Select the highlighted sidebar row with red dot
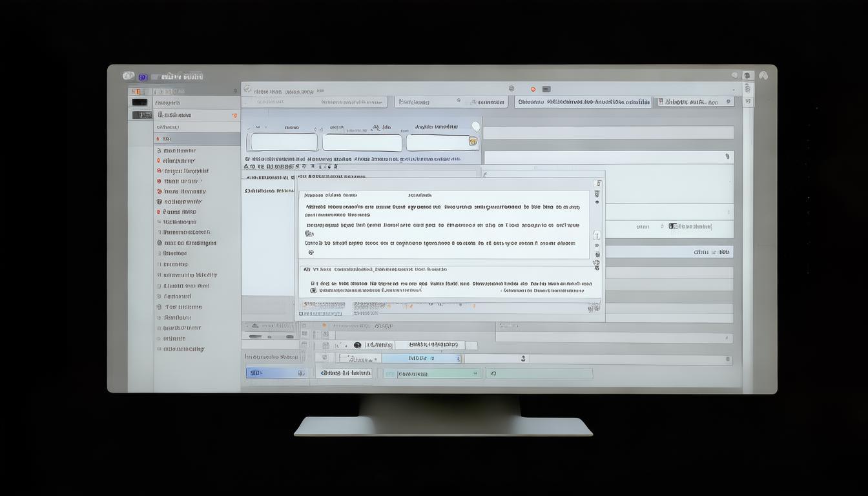 [197, 139]
